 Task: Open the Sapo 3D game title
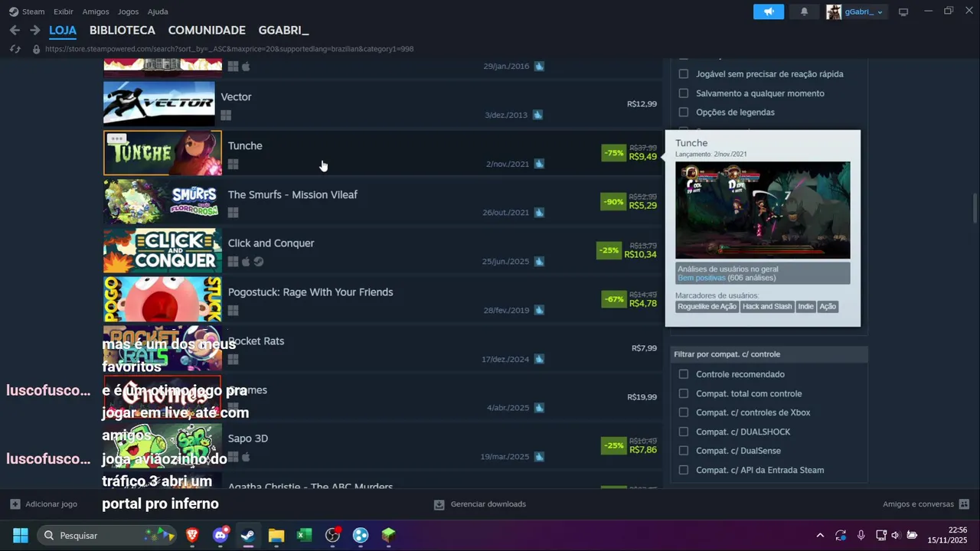(x=248, y=439)
